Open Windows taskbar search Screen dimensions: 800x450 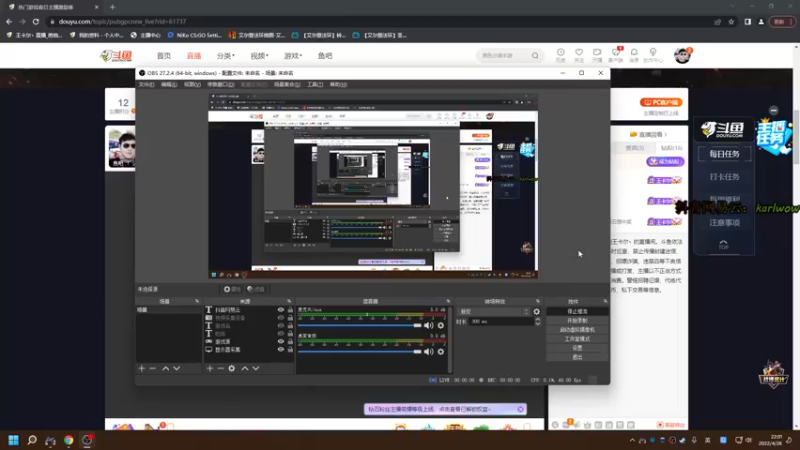(32, 440)
